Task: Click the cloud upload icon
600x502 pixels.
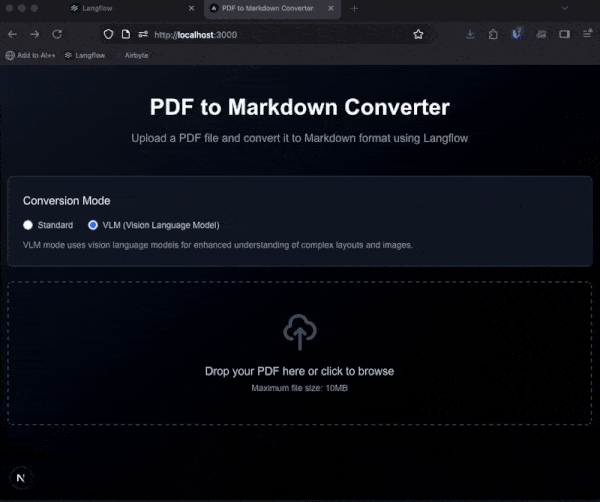Action: tap(300, 332)
